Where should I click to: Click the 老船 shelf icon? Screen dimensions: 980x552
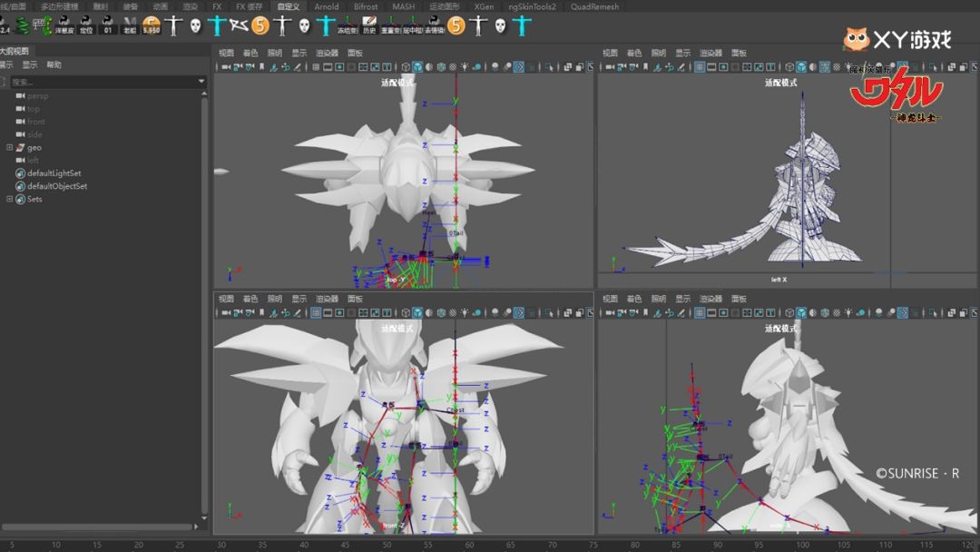[x=130, y=25]
